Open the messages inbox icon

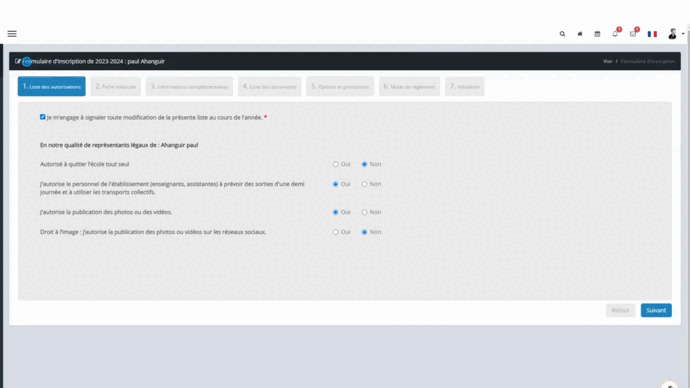click(x=633, y=34)
